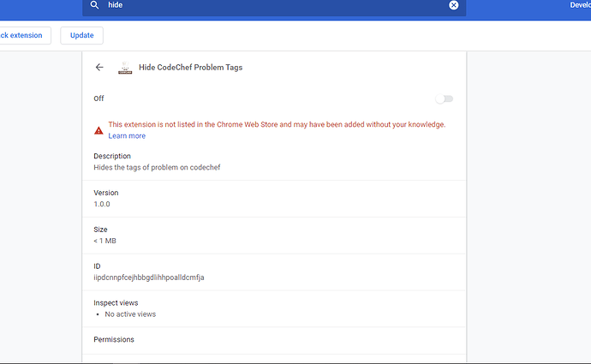Image resolution: width=591 pixels, height=364 pixels.
Task: Select the extension ID string
Action: point(149,277)
